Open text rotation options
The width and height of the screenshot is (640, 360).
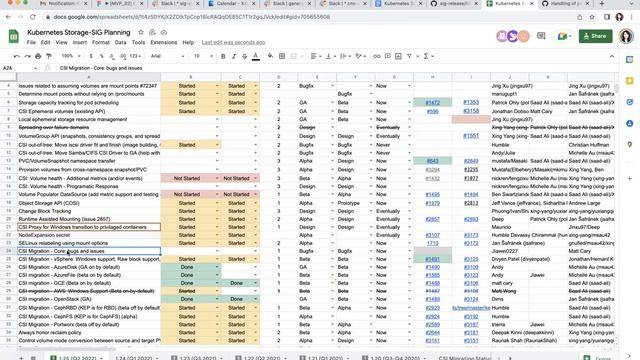coord(360,56)
